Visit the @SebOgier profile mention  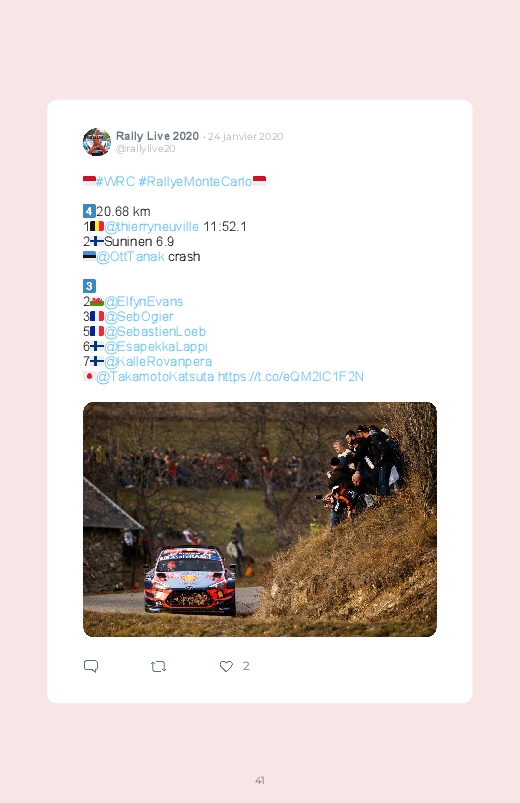[139, 316]
